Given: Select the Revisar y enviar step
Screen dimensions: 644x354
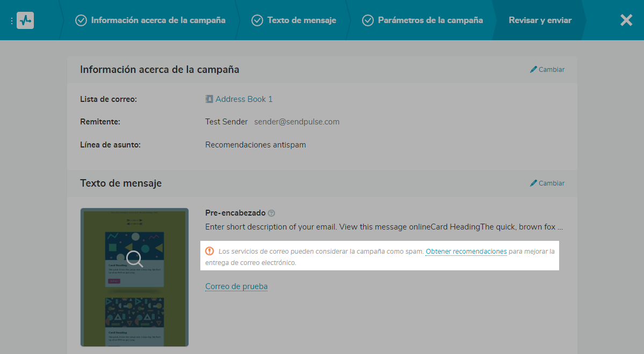Looking at the screenshot, I should (x=540, y=20).
